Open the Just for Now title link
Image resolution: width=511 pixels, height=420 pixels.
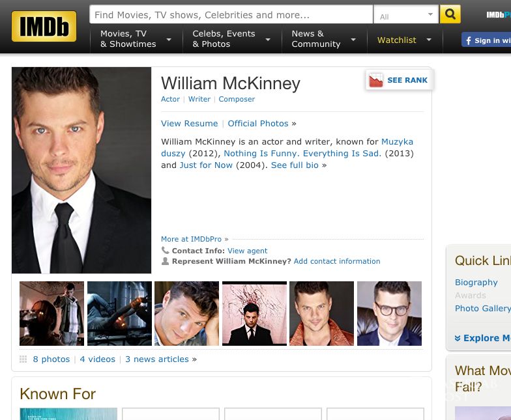(206, 165)
